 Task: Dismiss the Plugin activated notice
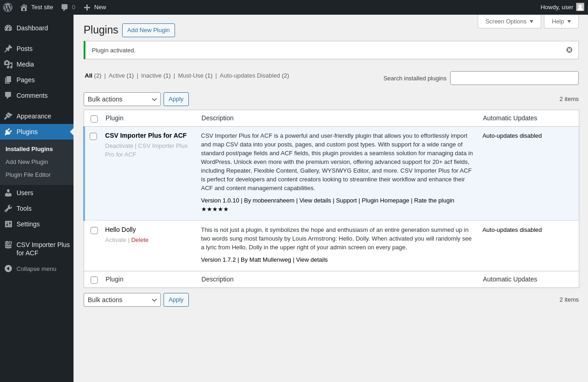coord(569,50)
